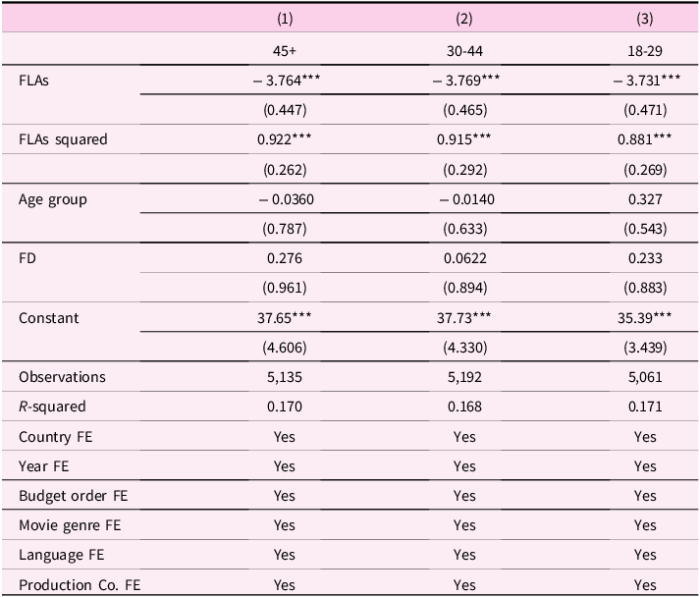This screenshot has height=597, width=700.
Task: Click the Language FE row label
Action: [x=61, y=555]
